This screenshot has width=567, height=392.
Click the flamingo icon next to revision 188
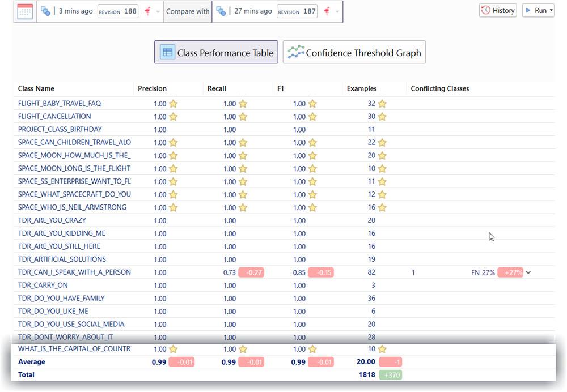[147, 11]
